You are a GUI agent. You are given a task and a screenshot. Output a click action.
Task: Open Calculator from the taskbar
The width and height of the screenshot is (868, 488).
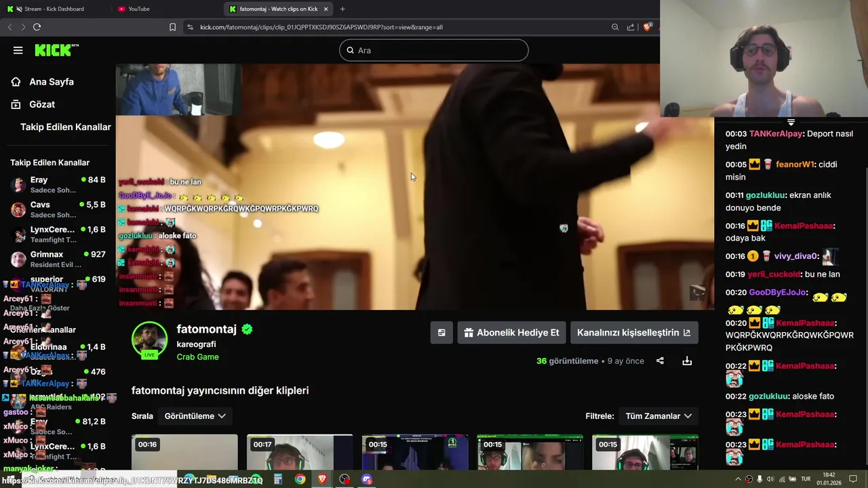click(277, 479)
